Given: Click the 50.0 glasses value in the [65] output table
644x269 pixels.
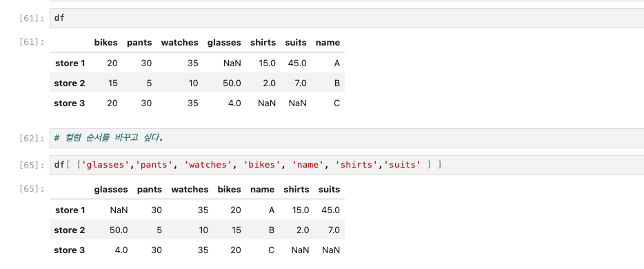Looking at the screenshot, I should (119, 230).
